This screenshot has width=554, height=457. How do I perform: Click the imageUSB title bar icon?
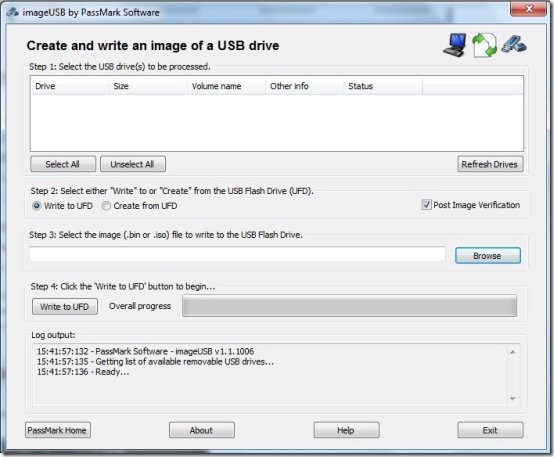[12, 12]
